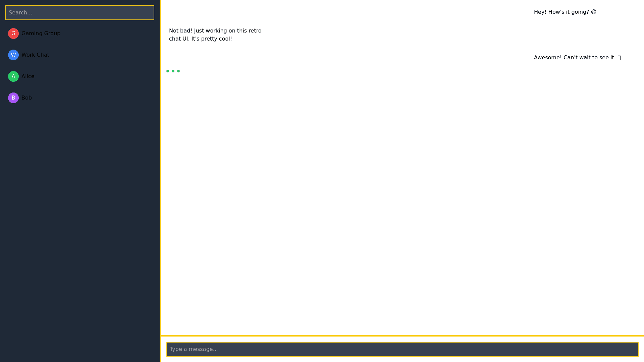Click yellow horizontal line above message input
Image resolution: width=644 pixels, height=362 pixels.
pyautogui.click(x=402, y=336)
